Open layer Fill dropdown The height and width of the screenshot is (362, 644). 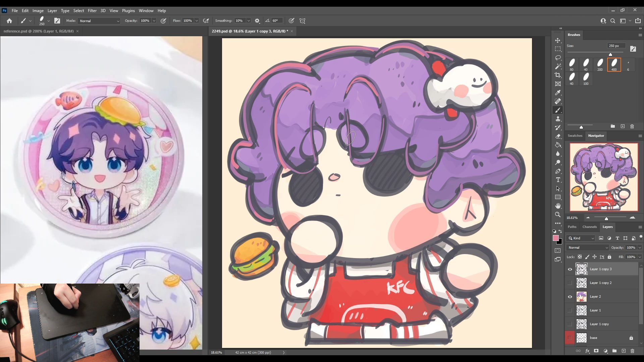tap(640, 257)
